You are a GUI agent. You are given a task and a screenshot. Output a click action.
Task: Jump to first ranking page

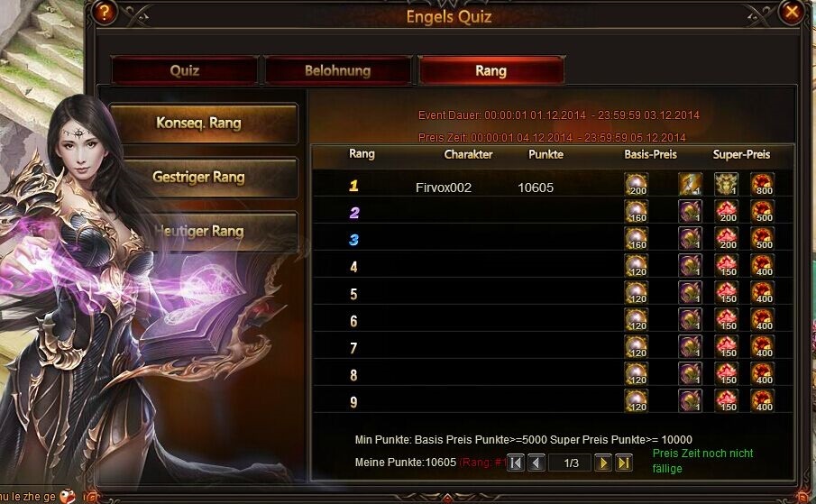coord(515,463)
